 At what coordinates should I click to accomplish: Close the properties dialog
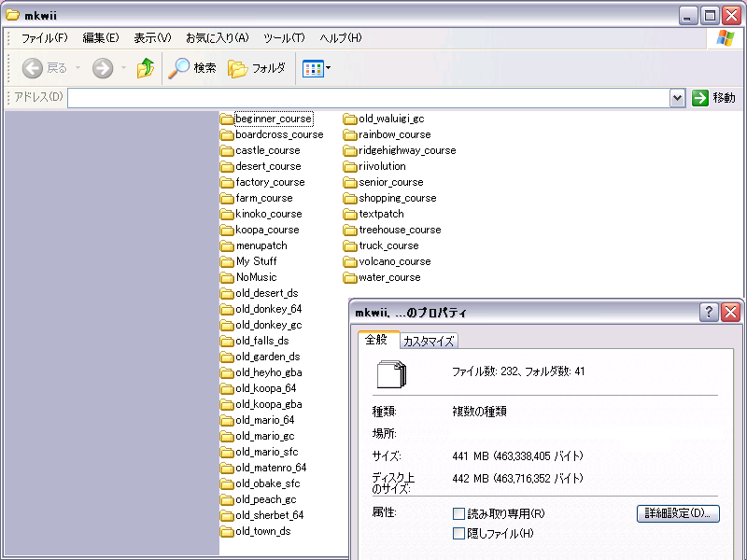[x=730, y=313]
